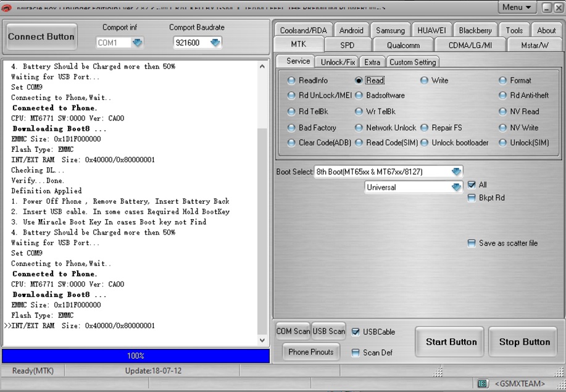Screen dimensions: 566x392
Task: Select the Read radio option
Action: (370, 80)
